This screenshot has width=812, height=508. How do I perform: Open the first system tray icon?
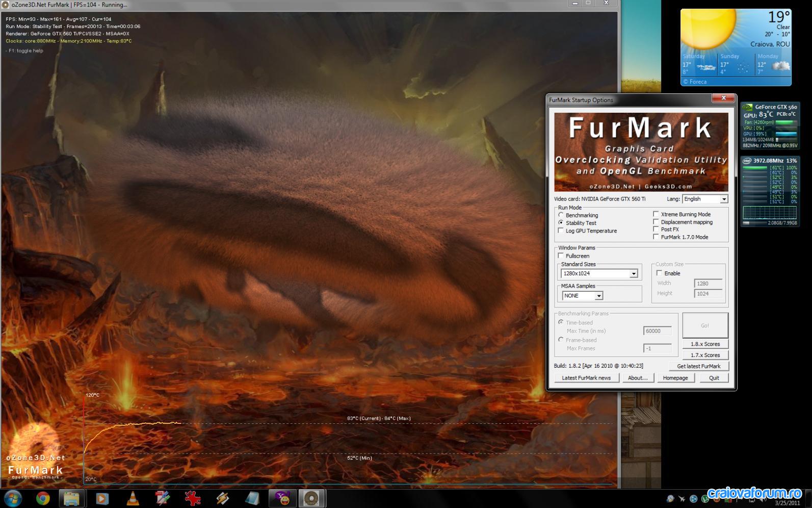click(x=670, y=499)
